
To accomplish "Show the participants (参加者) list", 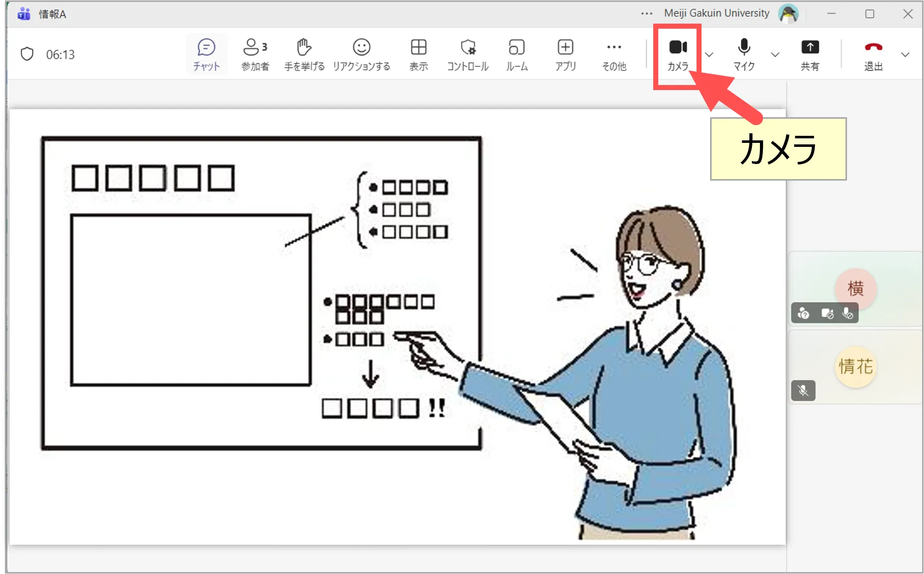I will pyautogui.click(x=255, y=54).
